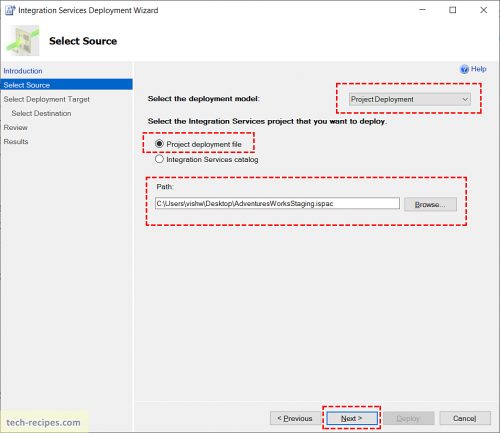Open the Select Destination sub-step
The image size is (500, 433).
pyautogui.click(x=41, y=113)
